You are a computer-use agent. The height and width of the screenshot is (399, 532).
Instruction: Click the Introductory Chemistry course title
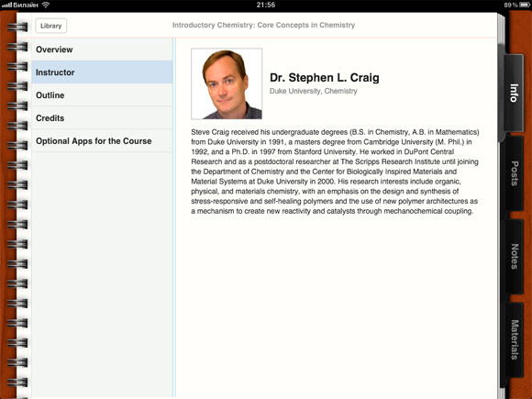[263, 25]
